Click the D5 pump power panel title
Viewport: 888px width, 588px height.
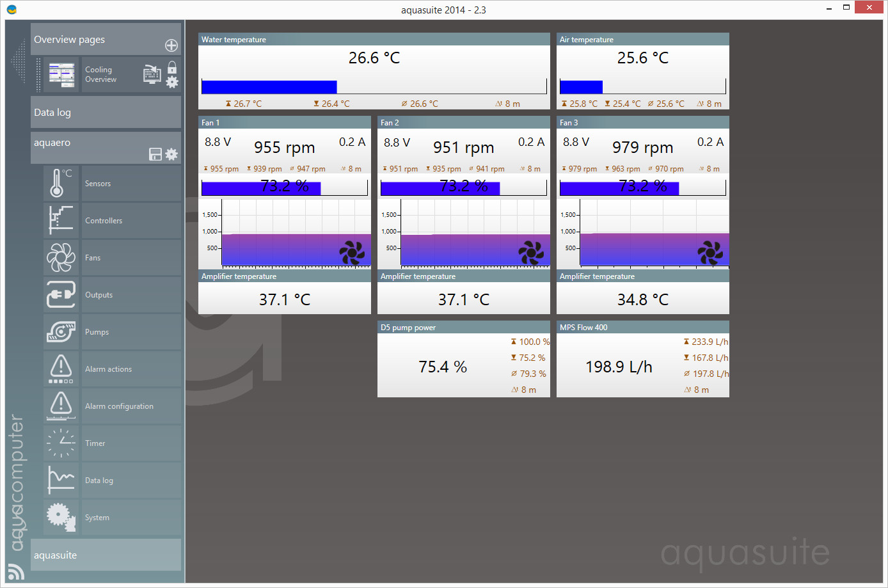408,328
